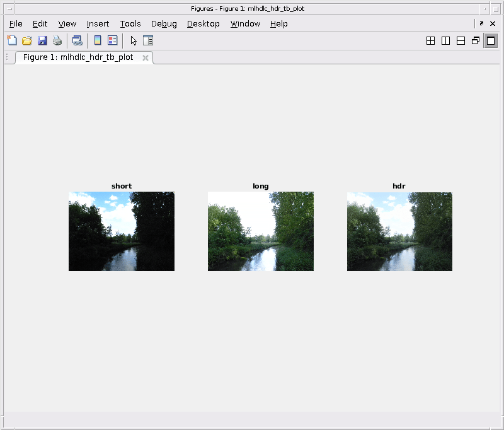Image resolution: width=504 pixels, height=430 pixels.
Task: Close the docked Figures panel with X
Action: coord(493,23)
